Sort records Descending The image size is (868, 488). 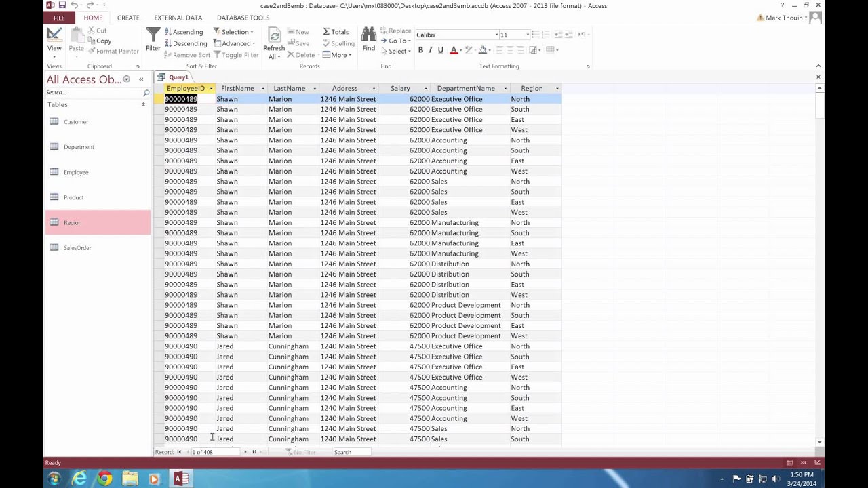186,43
